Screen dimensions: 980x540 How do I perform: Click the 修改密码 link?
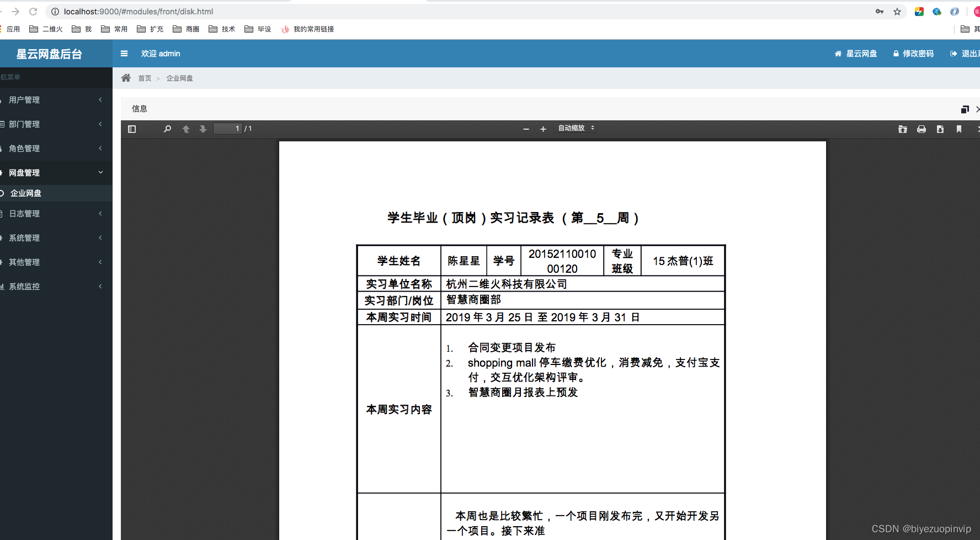point(913,54)
